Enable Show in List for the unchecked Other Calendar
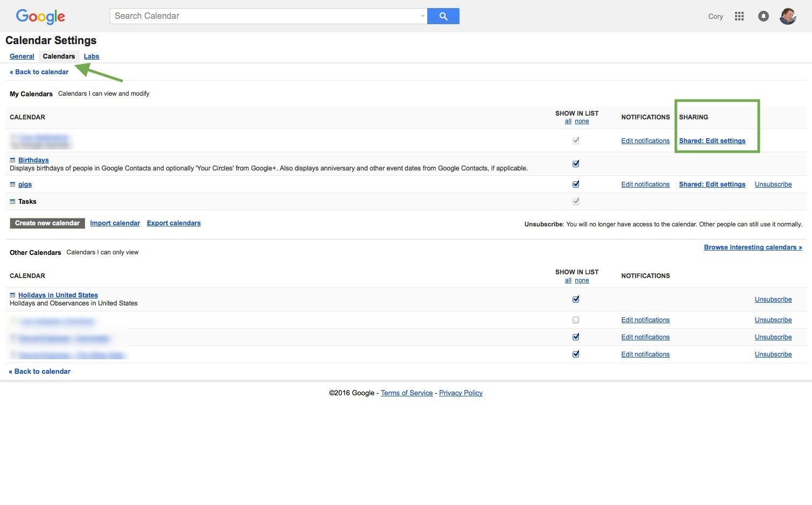 point(576,319)
